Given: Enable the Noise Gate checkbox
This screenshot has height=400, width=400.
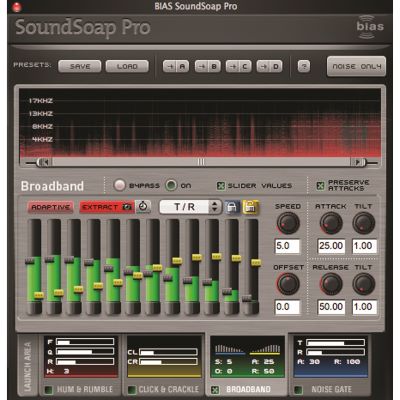Looking at the screenshot, I should coord(298,389).
